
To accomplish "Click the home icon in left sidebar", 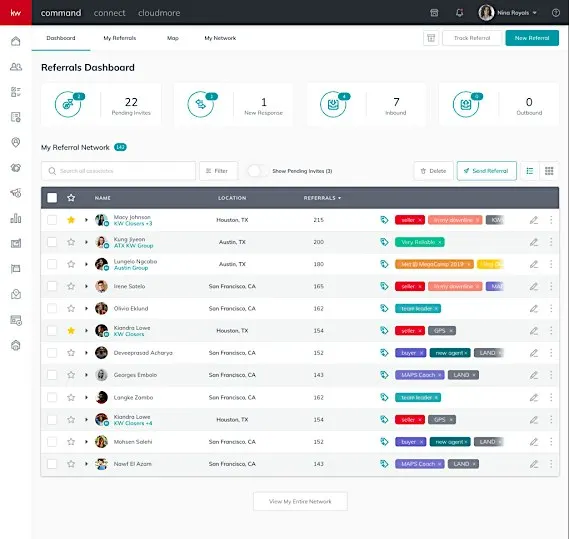I will (16, 41).
